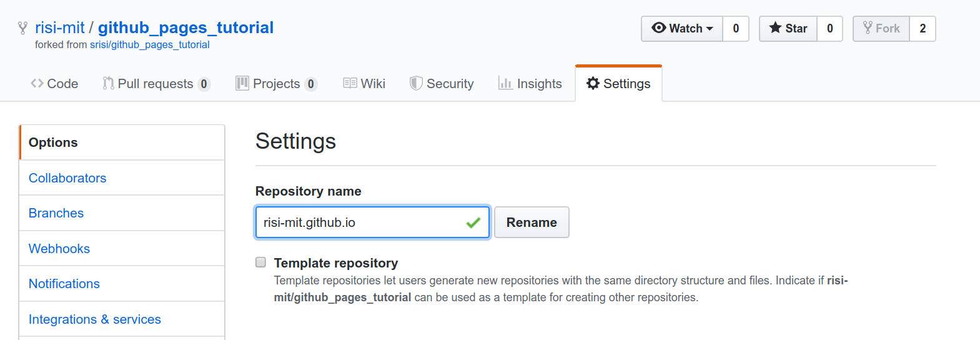Image resolution: width=980 pixels, height=340 pixels.
Task: Star the repository
Action: pos(788,29)
